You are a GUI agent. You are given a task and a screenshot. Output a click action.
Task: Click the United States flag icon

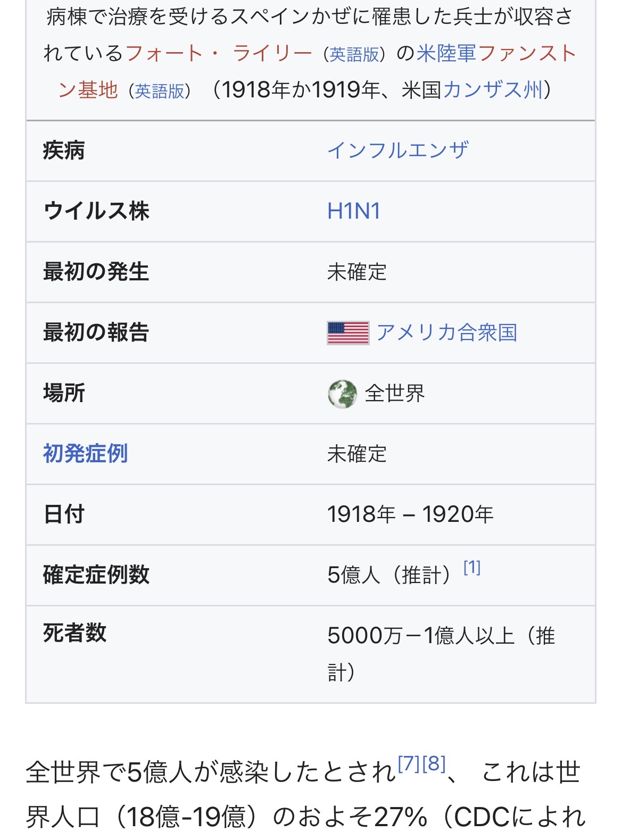tap(348, 333)
